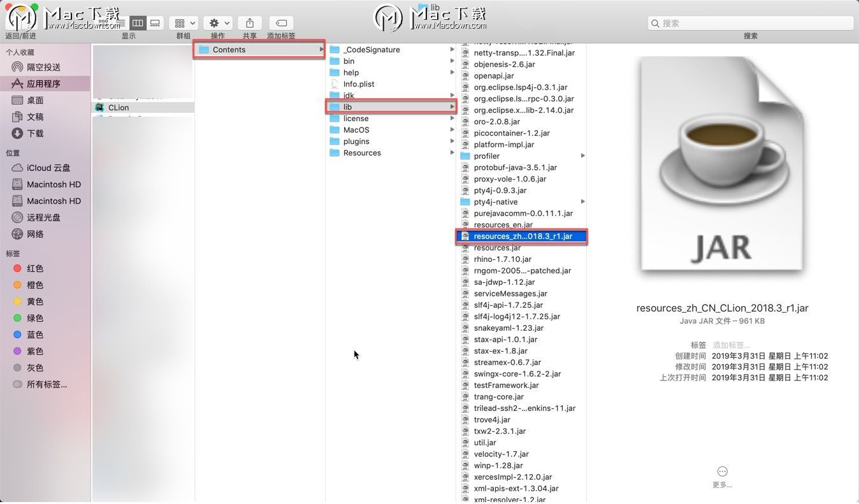
Task: Switch Finder to gallery view
Action: [155, 23]
